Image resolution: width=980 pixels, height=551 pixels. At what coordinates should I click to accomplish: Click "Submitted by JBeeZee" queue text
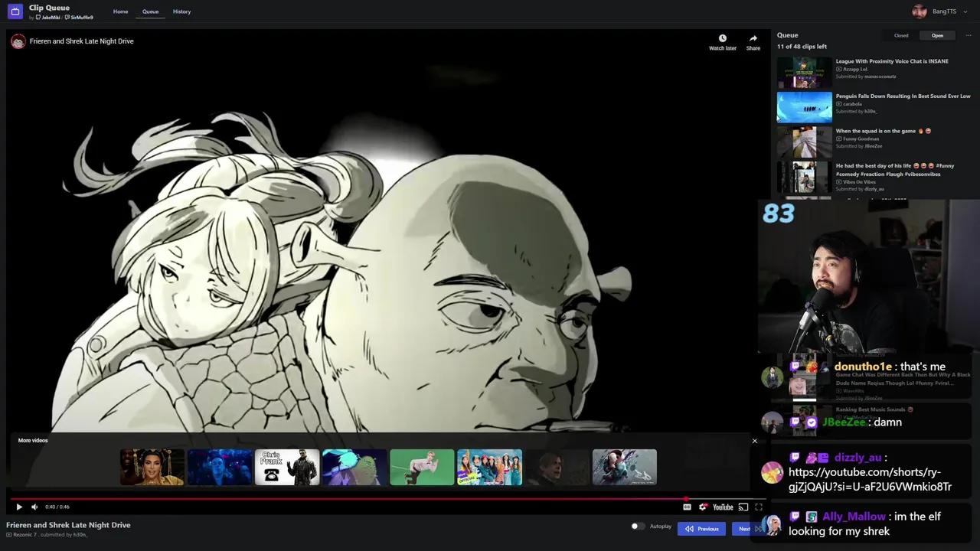click(x=859, y=146)
